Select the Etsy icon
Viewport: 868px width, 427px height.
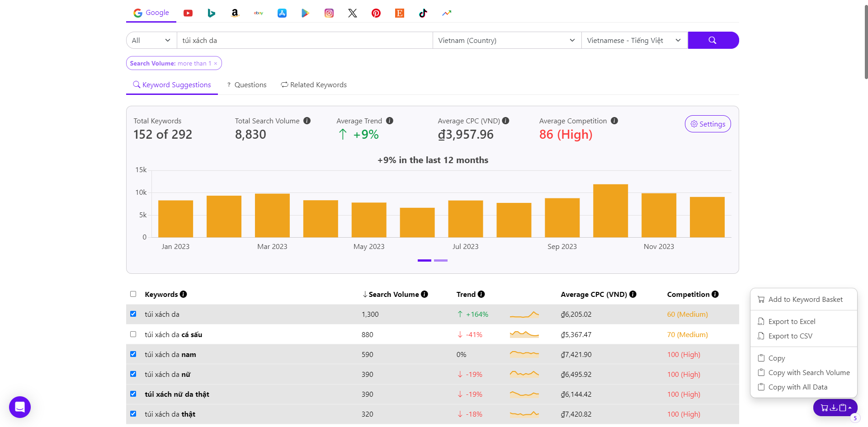tap(400, 13)
